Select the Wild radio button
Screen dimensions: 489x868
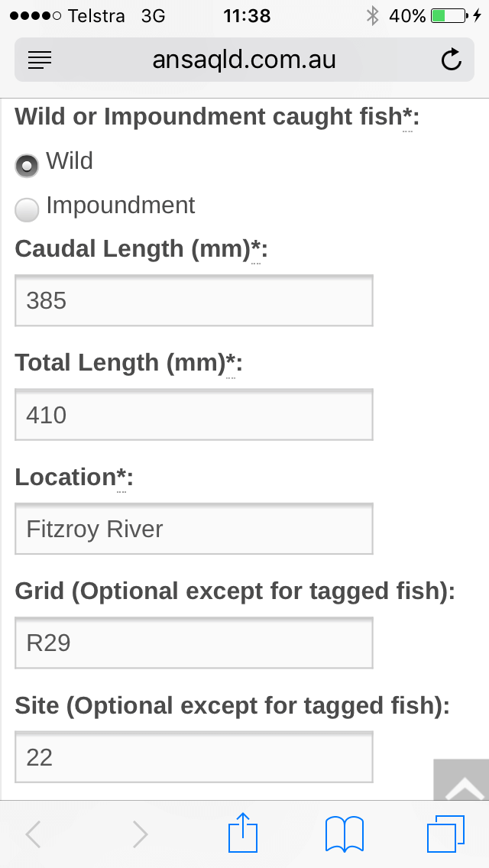27,165
